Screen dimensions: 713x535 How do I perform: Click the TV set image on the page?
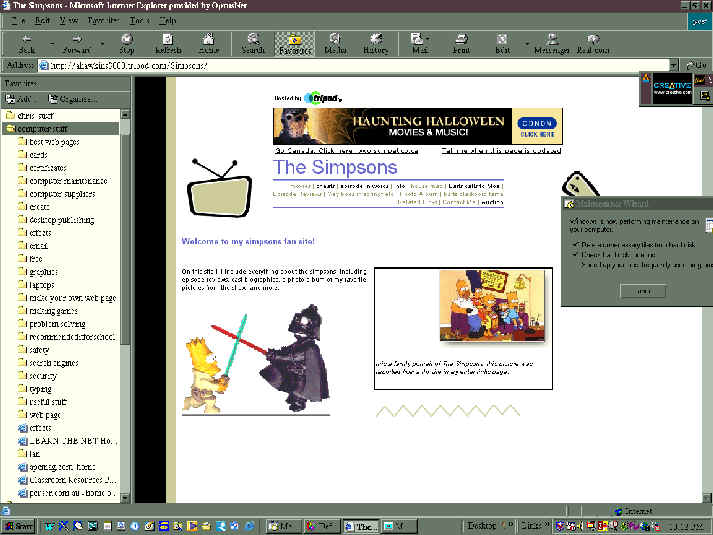click(220, 188)
